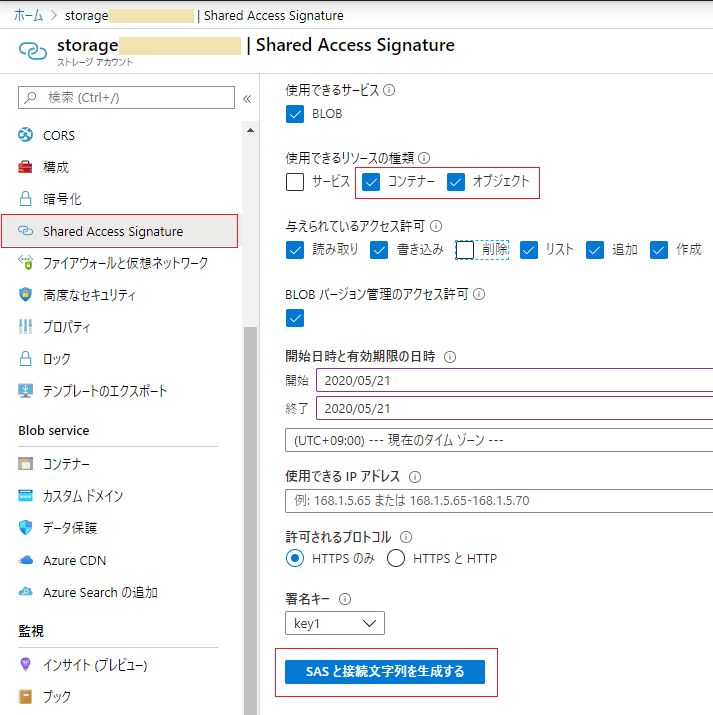Image resolution: width=713 pixels, height=715 pixels.
Task: Click info icon beside 使用できるサービス
Action: pyautogui.click(x=389, y=90)
